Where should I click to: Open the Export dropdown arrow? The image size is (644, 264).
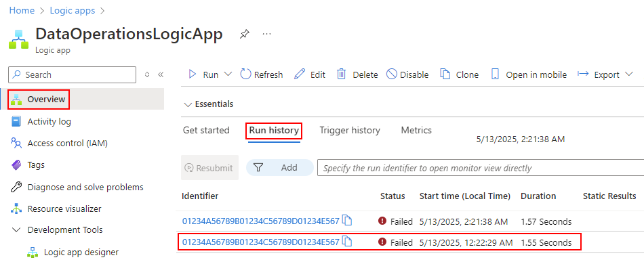(x=628, y=74)
